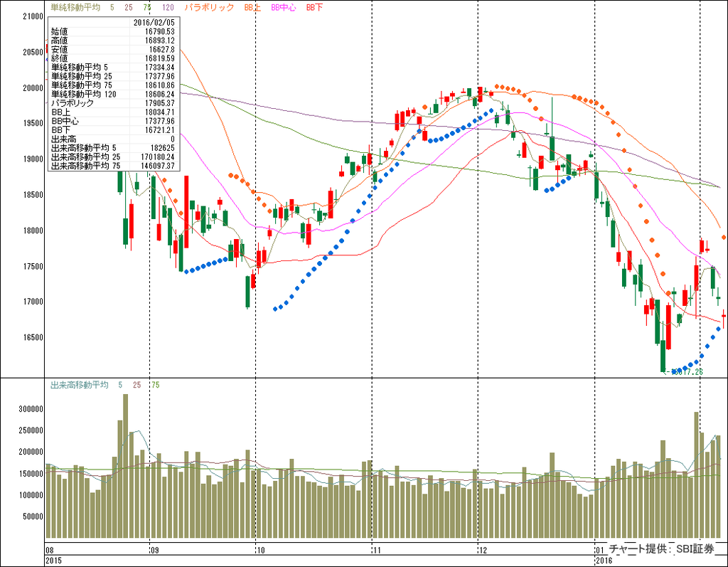728x567 pixels.
Task: Click the 出来高移動平均 volume legend label
Action: coord(78,385)
